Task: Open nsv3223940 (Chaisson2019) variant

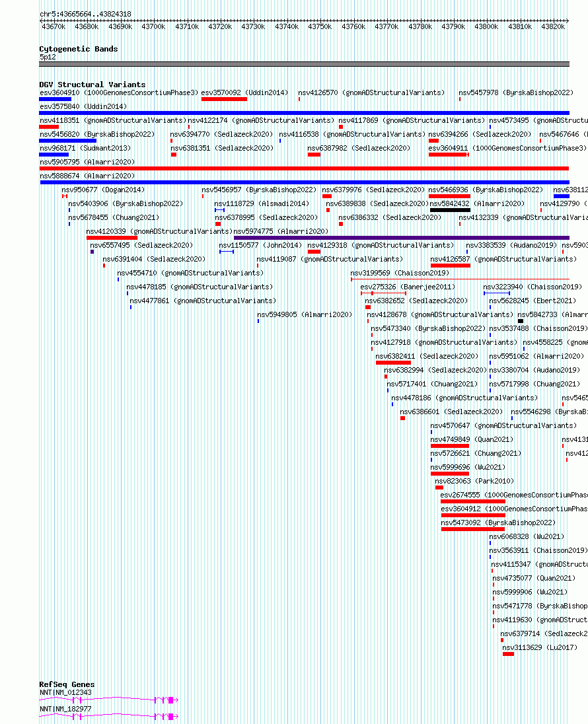Action: tap(533, 286)
